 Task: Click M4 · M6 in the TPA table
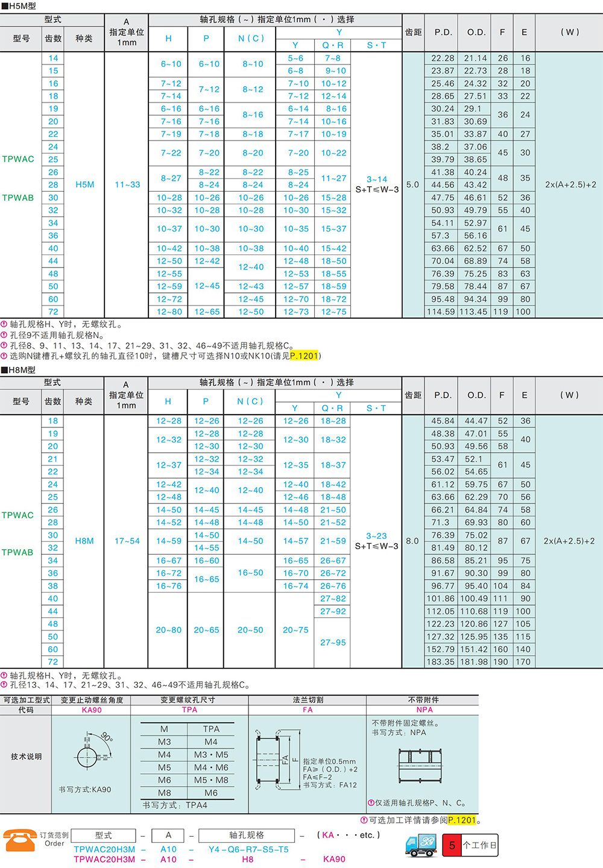(x=211, y=767)
